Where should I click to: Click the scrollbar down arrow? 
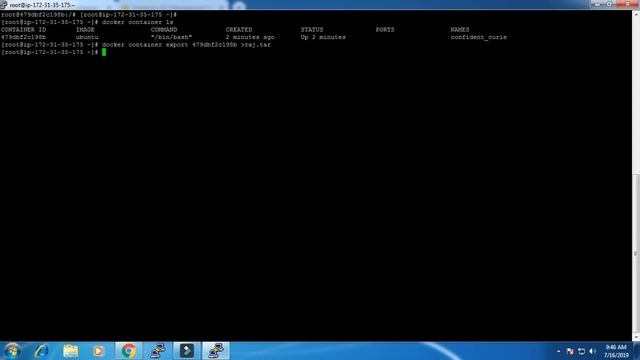(636, 338)
